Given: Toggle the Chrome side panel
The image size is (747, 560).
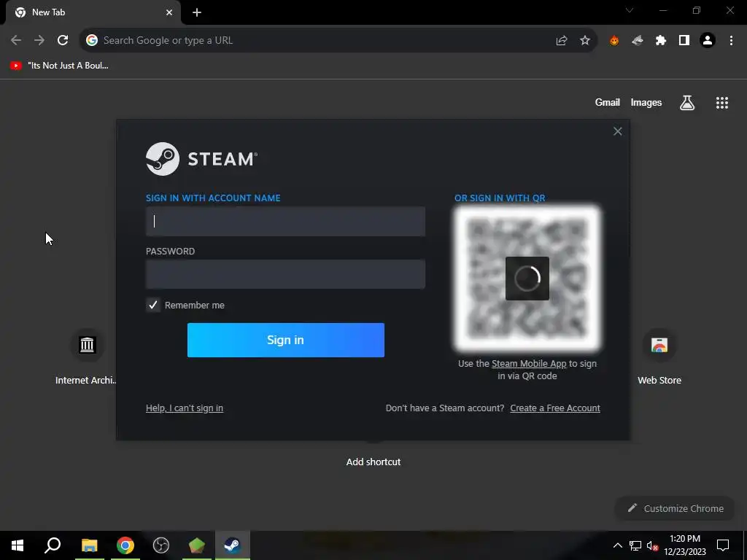Looking at the screenshot, I should point(684,41).
